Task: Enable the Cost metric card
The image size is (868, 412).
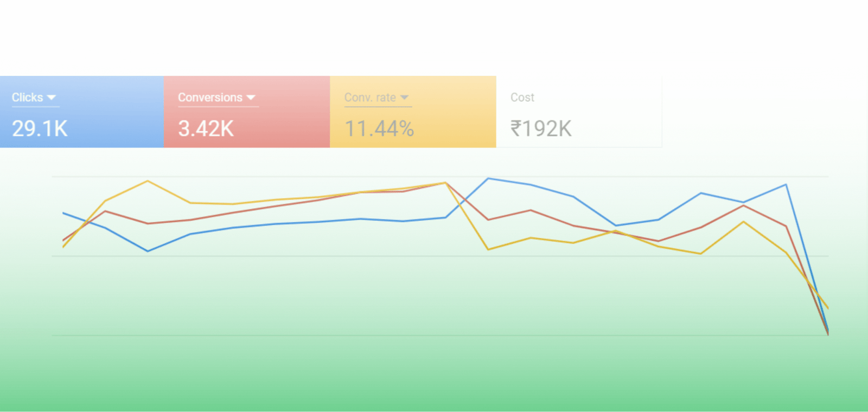Action: 578,111
